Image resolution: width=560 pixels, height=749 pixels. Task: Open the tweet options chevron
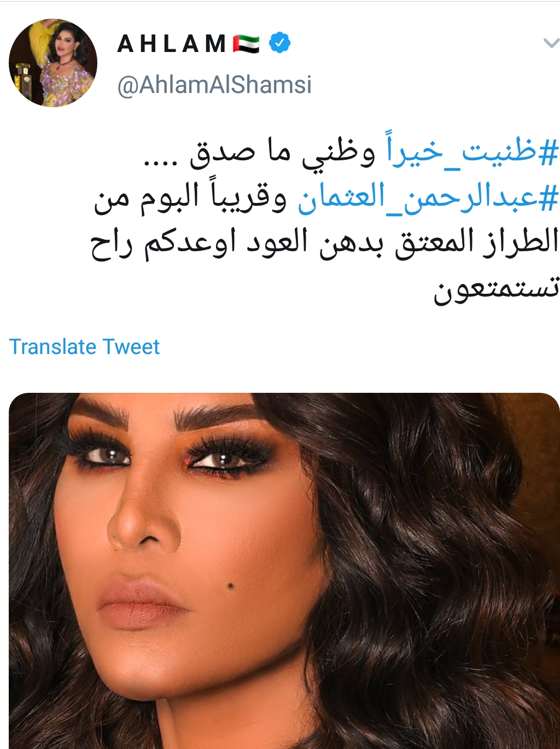pos(550,43)
